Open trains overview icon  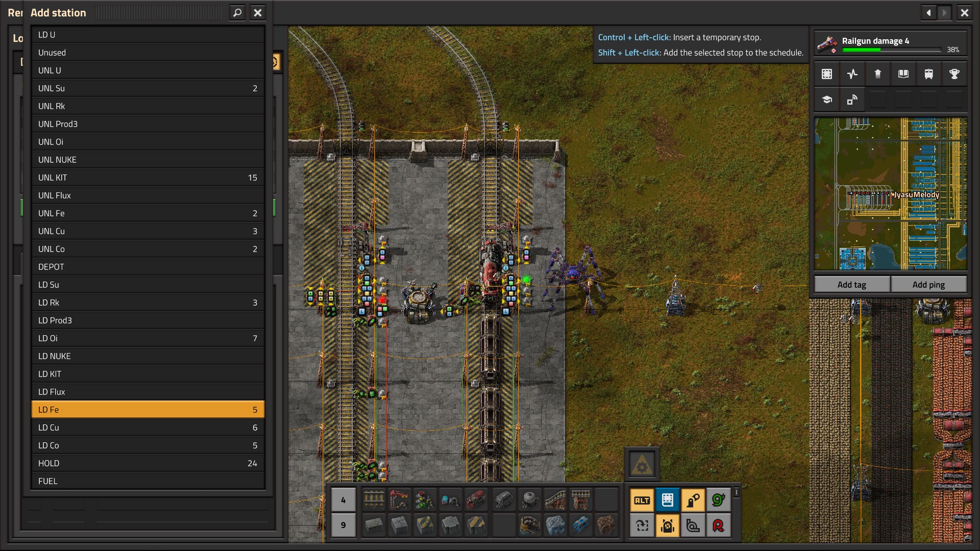pos(929,74)
